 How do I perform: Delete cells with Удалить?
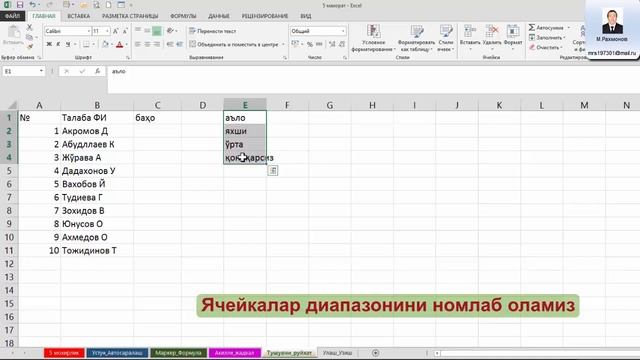pyautogui.click(x=492, y=37)
